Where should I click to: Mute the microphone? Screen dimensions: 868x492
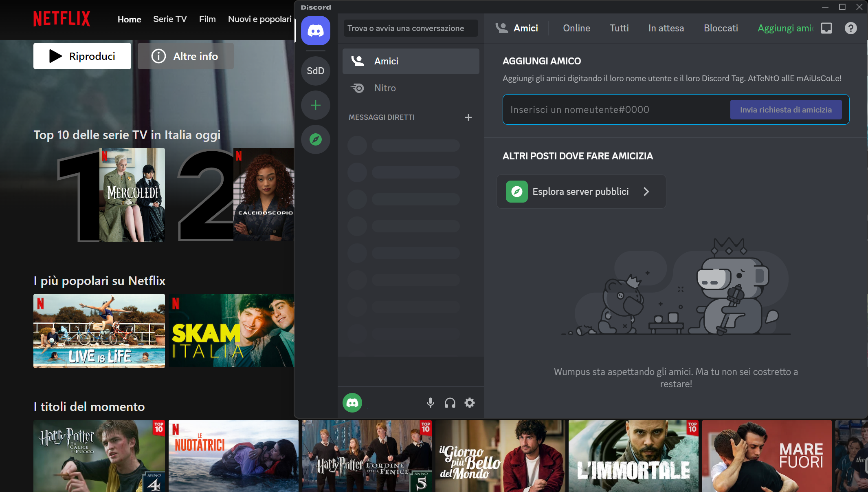tap(431, 403)
